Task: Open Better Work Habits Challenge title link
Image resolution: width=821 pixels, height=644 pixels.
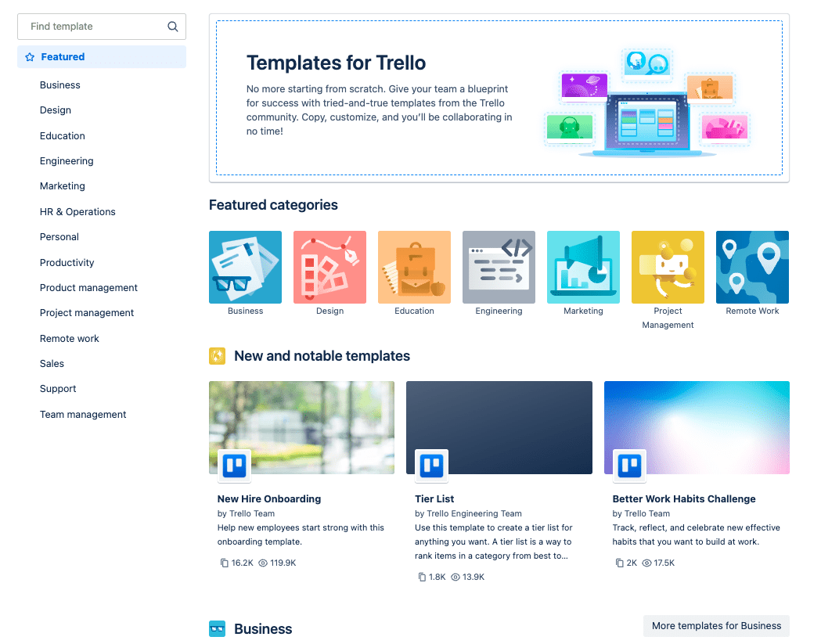Action: coord(684,499)
